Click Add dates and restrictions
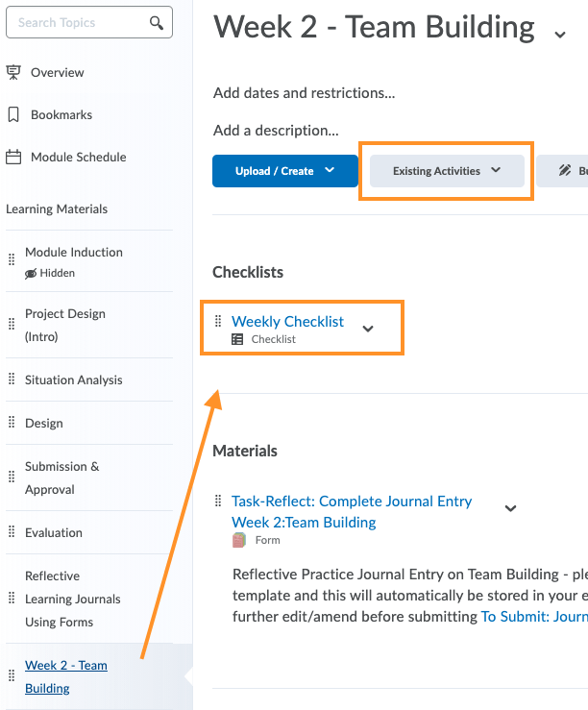Image resolution: width=588 pixels, height=710 pixels. pos(305,93)
